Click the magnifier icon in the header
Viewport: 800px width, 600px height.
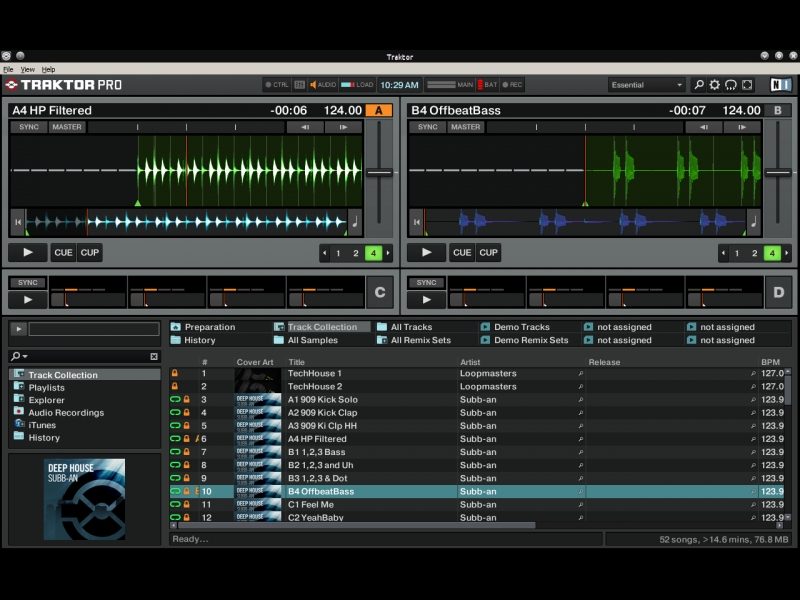click(x=699, y=85)
